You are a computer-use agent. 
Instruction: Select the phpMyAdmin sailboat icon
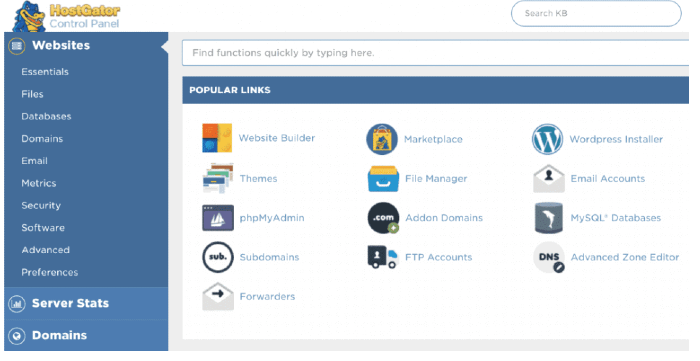pyautogui.click(x=218, y=218)
